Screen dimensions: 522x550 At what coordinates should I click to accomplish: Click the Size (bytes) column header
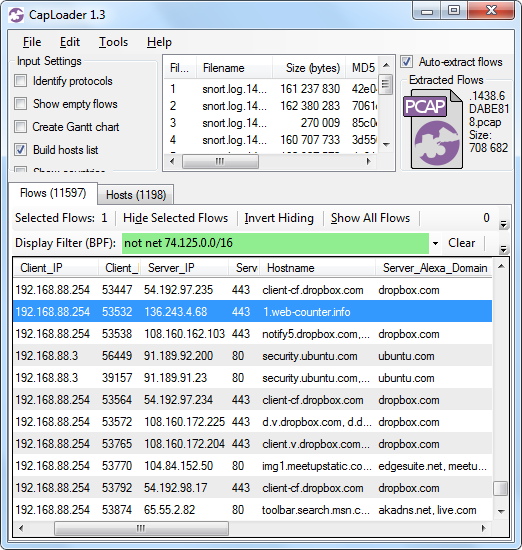point(309,68)
